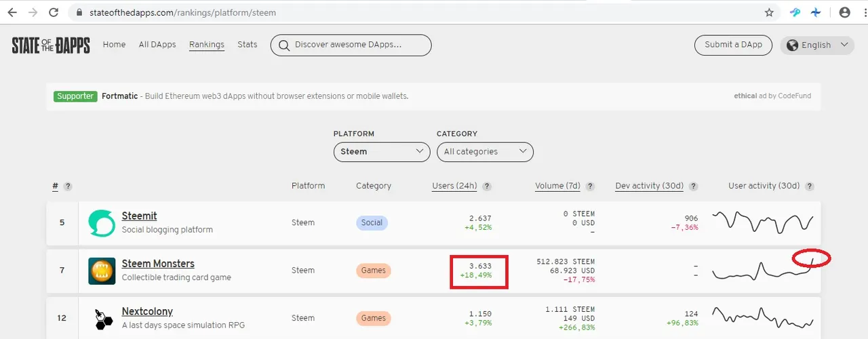The width and height of the screenshot is (868, 339).
Task: Go forward with the browser forward arrow
Action: tap(33, 12)
